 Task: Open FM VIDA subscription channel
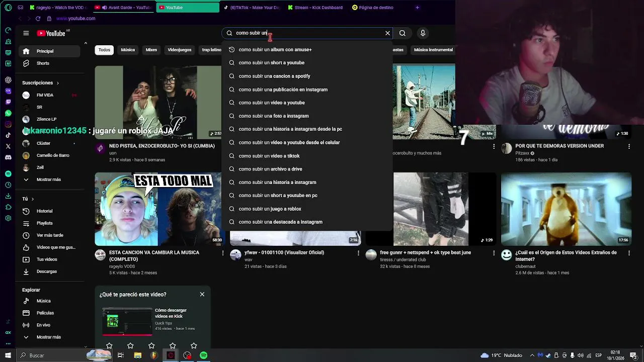pos(49,95)
